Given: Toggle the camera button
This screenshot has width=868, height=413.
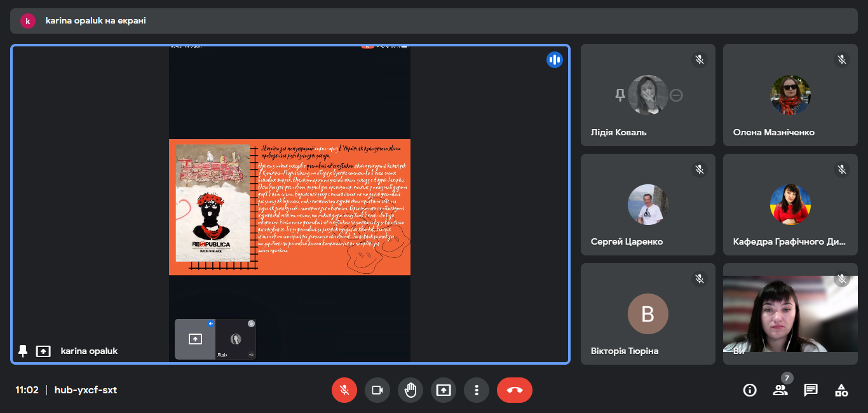Looking at the screenshot, I should tap(377, 390).
